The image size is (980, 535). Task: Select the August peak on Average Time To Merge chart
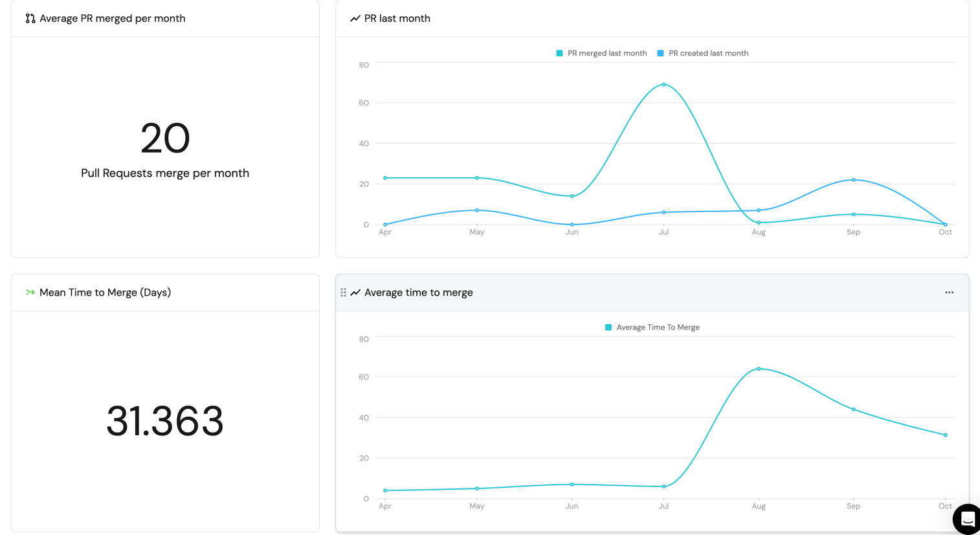tap(759, 369)
